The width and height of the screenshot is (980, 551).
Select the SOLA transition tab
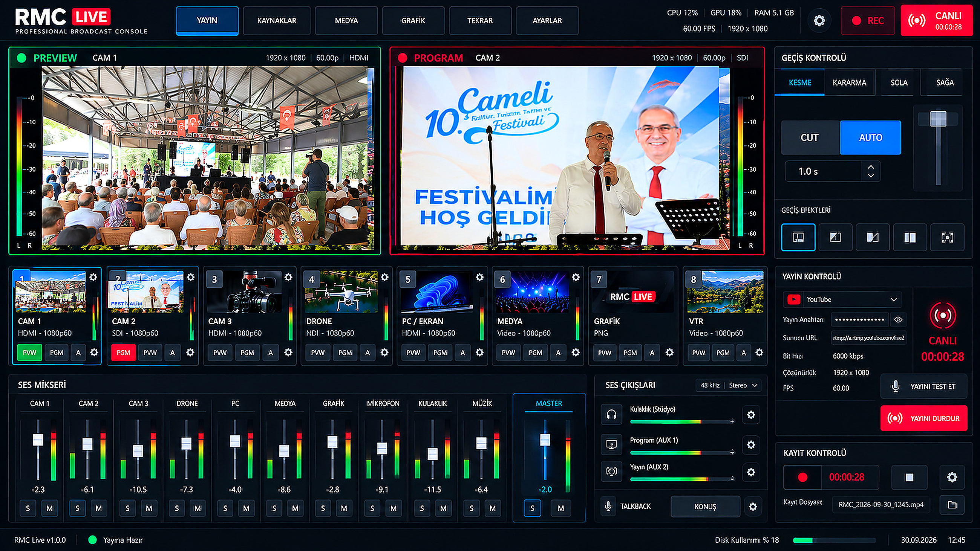pos(899,83)
